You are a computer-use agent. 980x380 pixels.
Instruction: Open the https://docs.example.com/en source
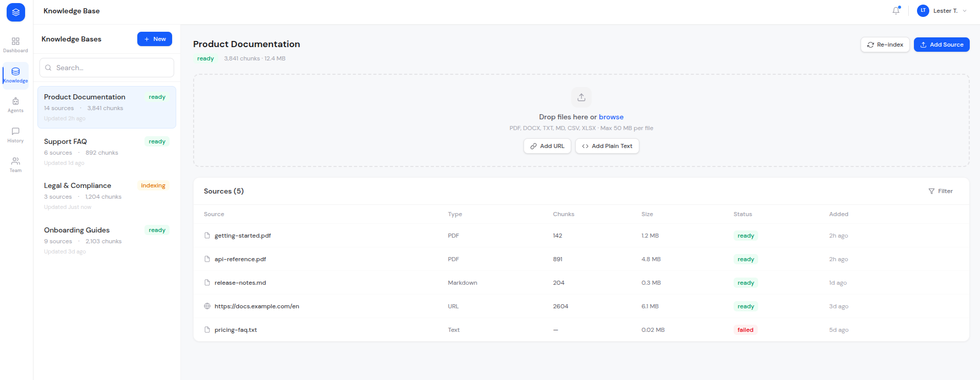tap(257, 306)
